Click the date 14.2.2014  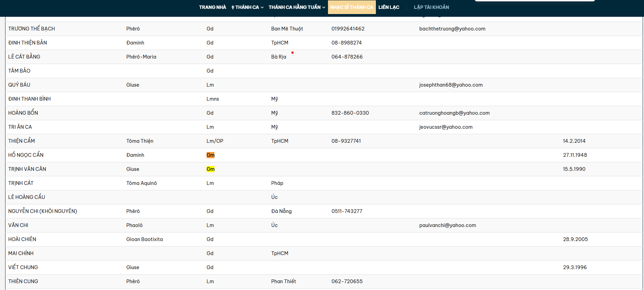point(574,141)
